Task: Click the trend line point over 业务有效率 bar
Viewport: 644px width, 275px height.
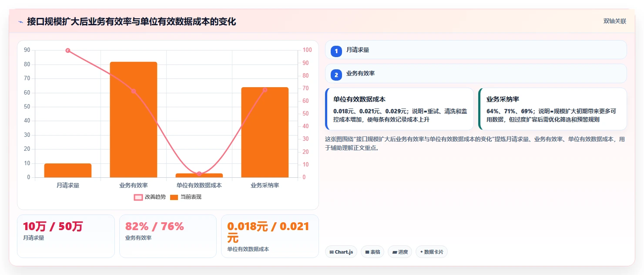Action: (x=134, y=91)
